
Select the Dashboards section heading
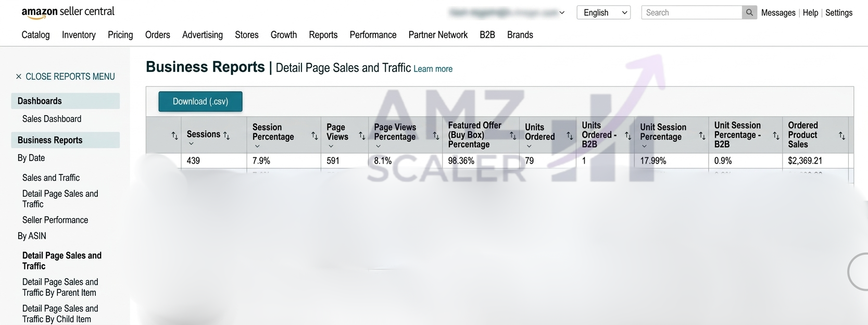(65, 101)
